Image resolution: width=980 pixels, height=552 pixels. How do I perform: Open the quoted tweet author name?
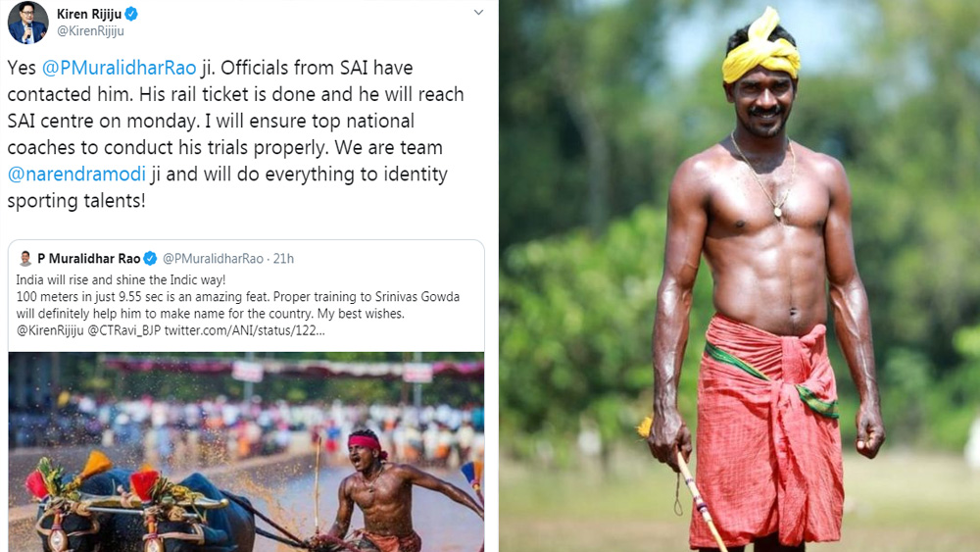coord(89,258)
